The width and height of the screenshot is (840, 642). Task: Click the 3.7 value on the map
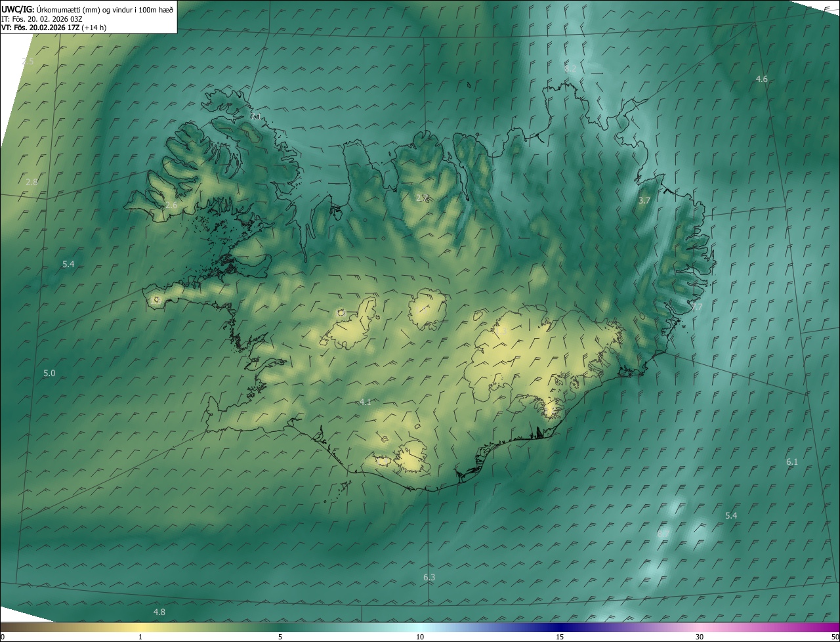point(644,200)
